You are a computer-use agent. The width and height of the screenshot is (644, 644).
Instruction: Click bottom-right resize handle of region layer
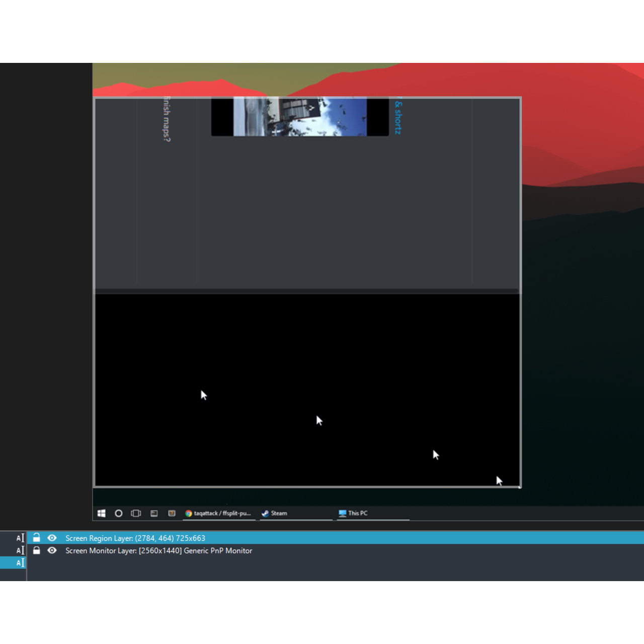pyautogui.click(x=520, y=487)
